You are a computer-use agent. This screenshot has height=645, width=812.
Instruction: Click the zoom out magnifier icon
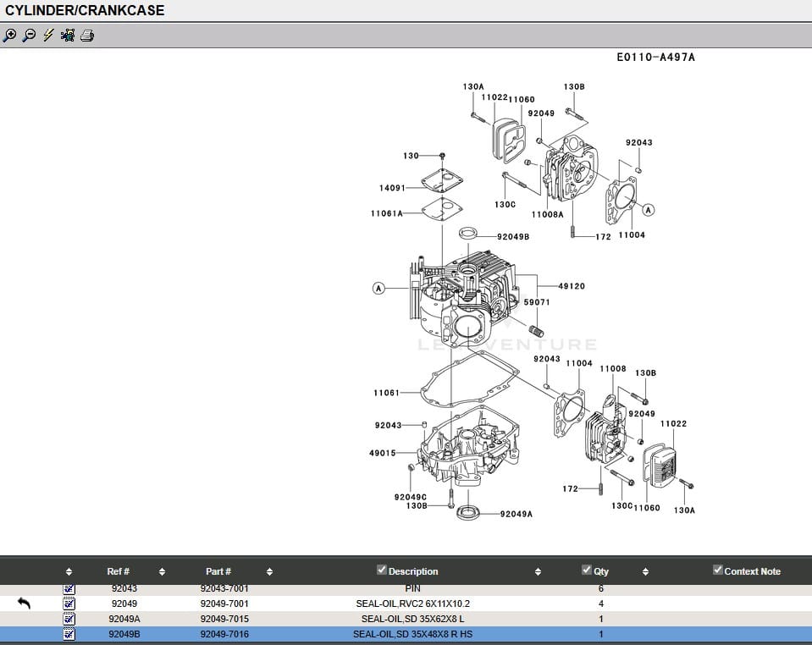pyautogui.click(x=29, y=36)
